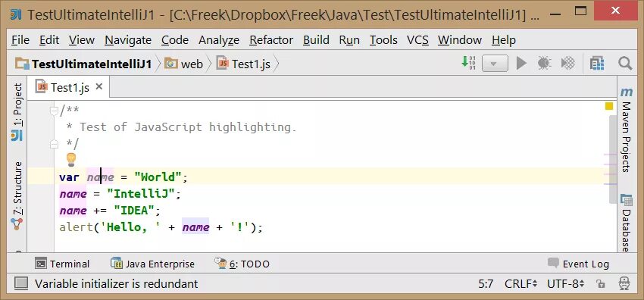Toggle the read-only lock icon

click(601, 284)
